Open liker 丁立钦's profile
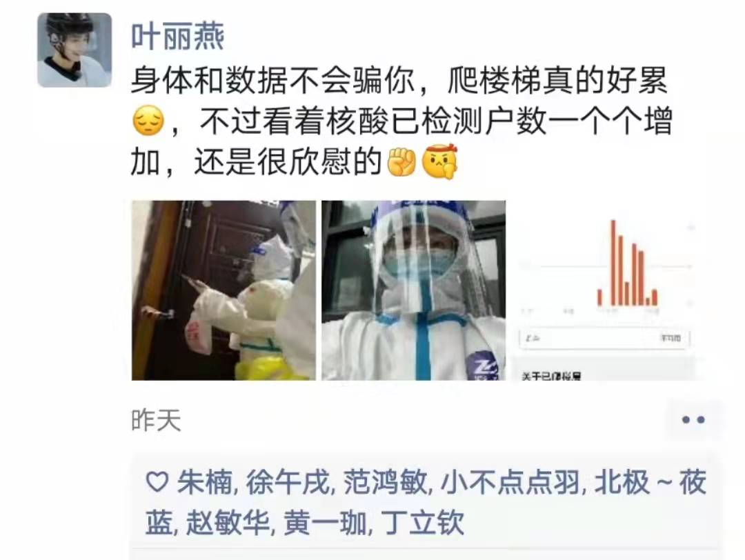This screenshot has height=560, width=745. (422, 523)
